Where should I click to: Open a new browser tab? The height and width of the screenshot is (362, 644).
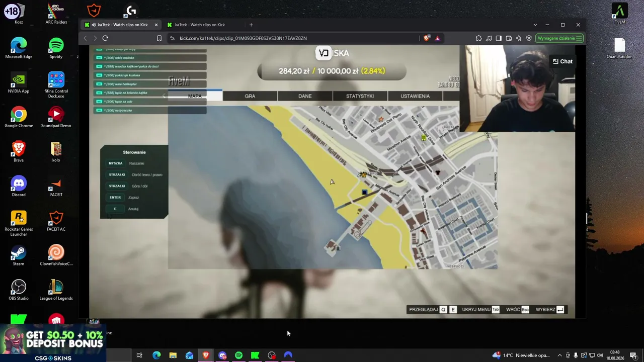pyautogui.click(x=251, y=25)
